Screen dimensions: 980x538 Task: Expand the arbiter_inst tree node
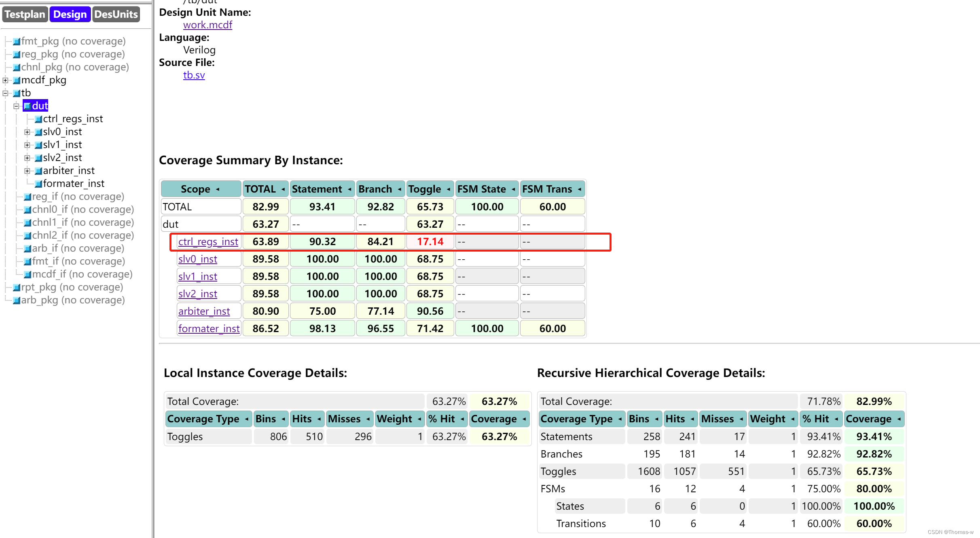(27, 171)
